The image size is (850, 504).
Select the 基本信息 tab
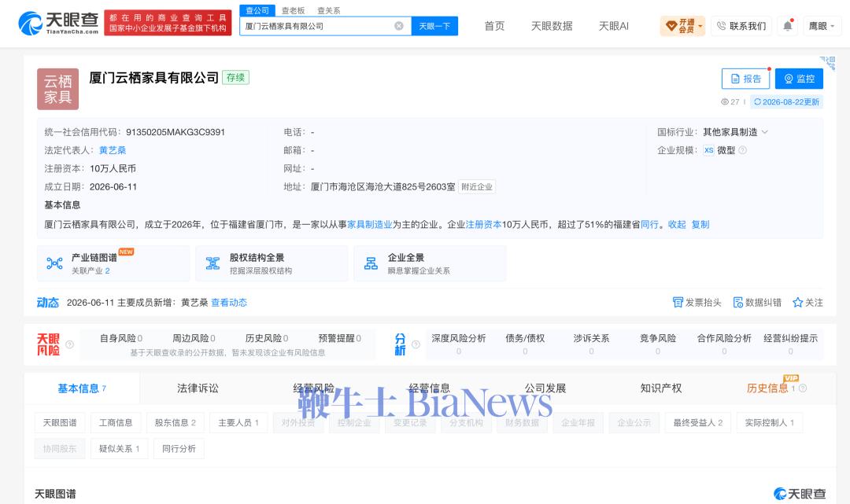pyautogui.click(x=82, y=388)
